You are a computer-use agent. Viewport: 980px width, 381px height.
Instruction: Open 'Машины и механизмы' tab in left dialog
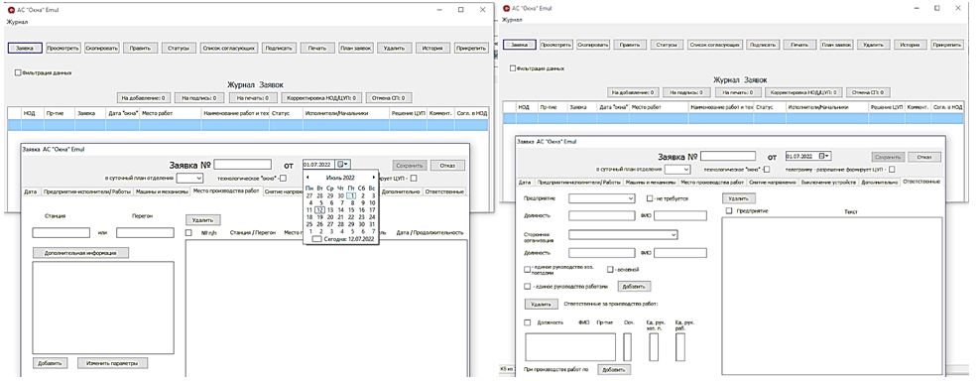pos(162,191)
